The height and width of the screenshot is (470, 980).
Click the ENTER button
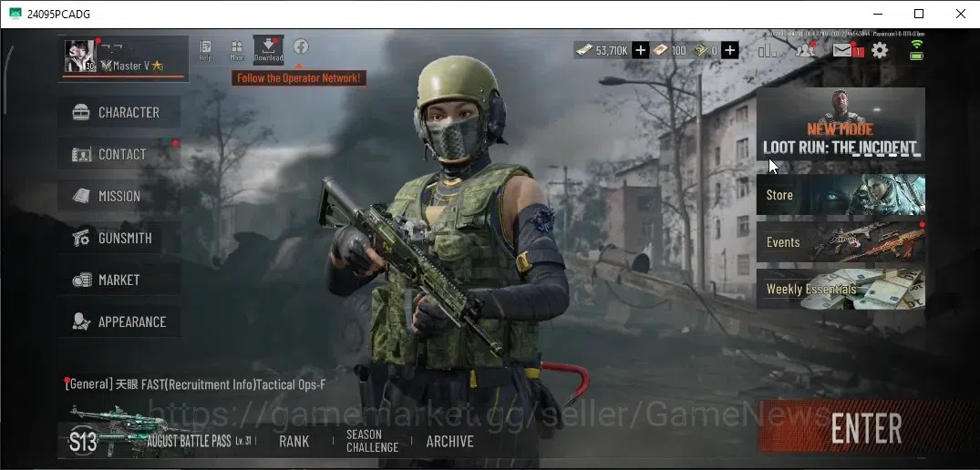pos(867,428)
